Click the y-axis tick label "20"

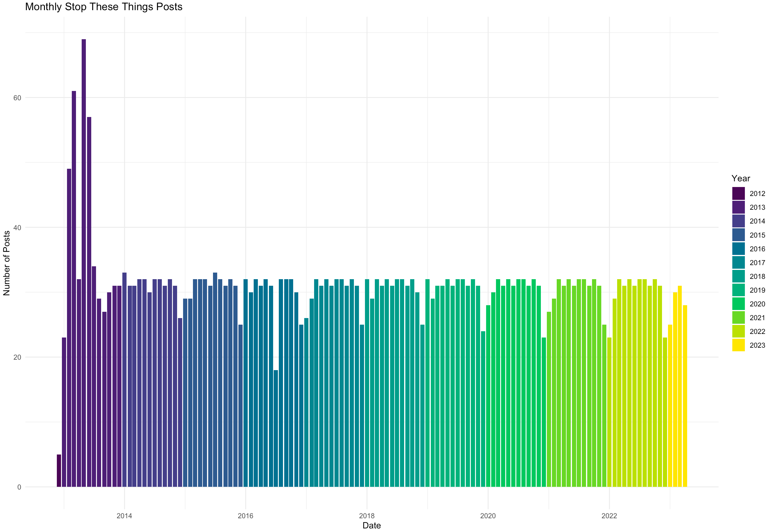pos(17,357)
